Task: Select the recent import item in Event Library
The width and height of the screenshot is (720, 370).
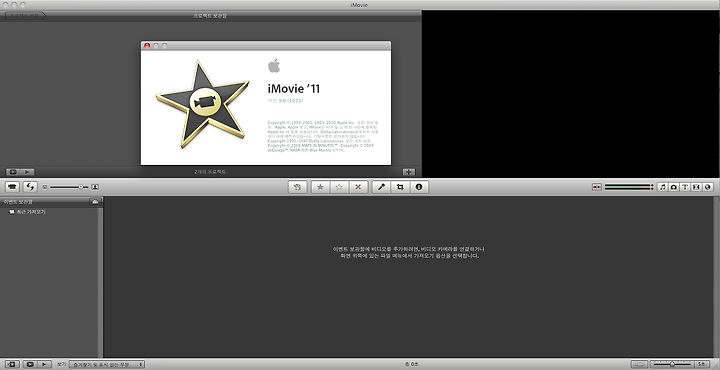Action: tap(28, 212)
